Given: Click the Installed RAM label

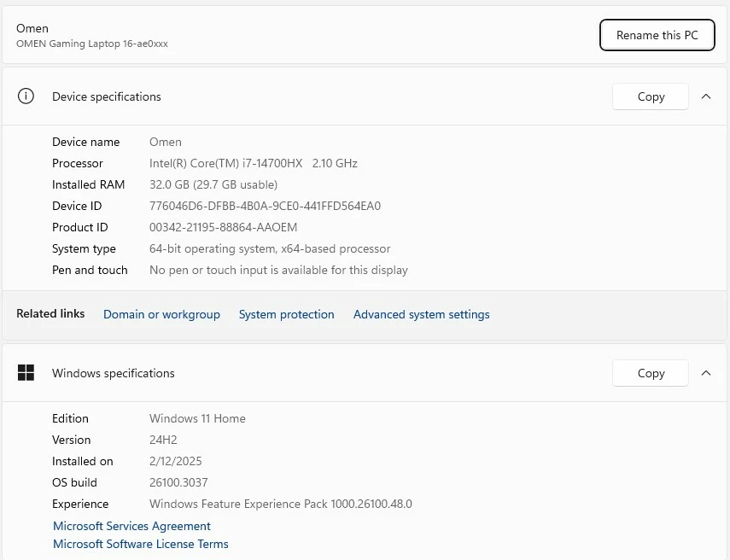Looking at the screenshot, I should 89,184.
